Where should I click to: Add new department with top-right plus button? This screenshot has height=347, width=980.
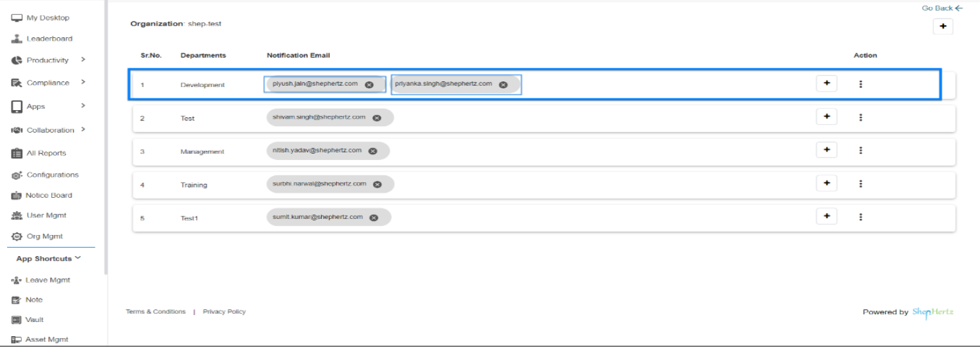click(x=943, y=26)
